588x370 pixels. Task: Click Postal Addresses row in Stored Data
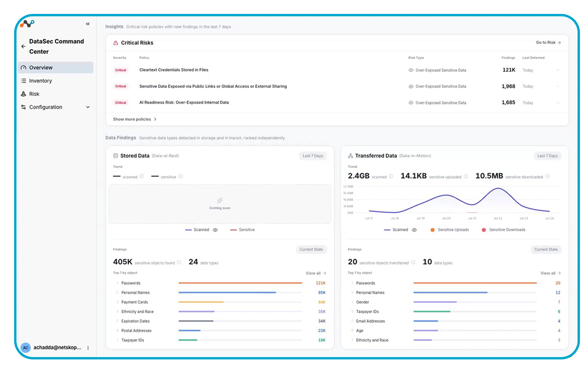tap(220, 331)
